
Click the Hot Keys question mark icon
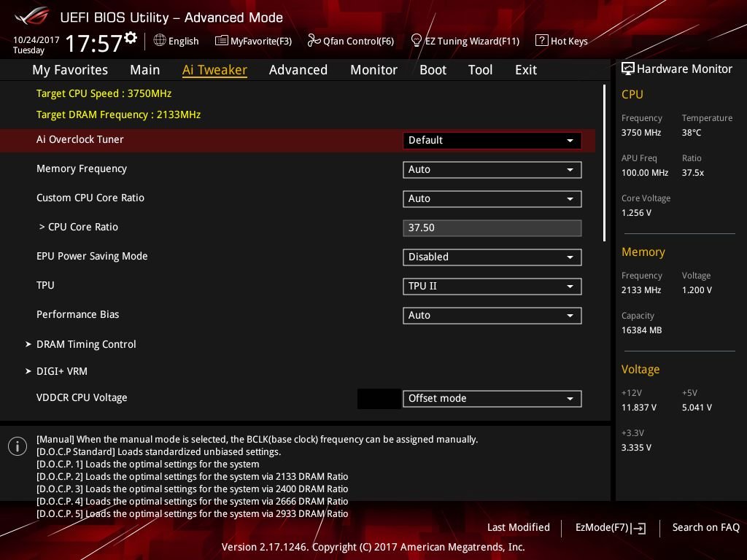542,41
